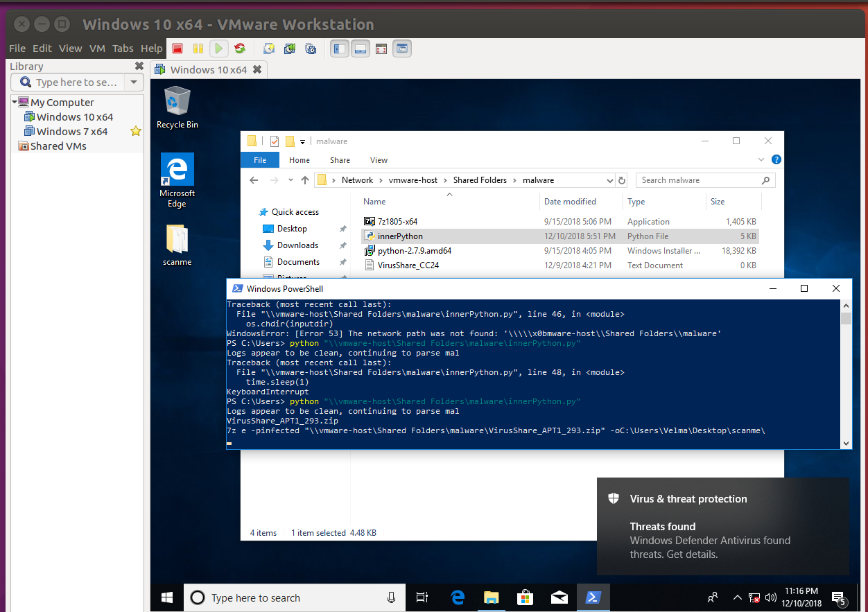The image size is (868, 612).
Task: Toggle the thumbnail bar view icon
Action: coord(361,49)
